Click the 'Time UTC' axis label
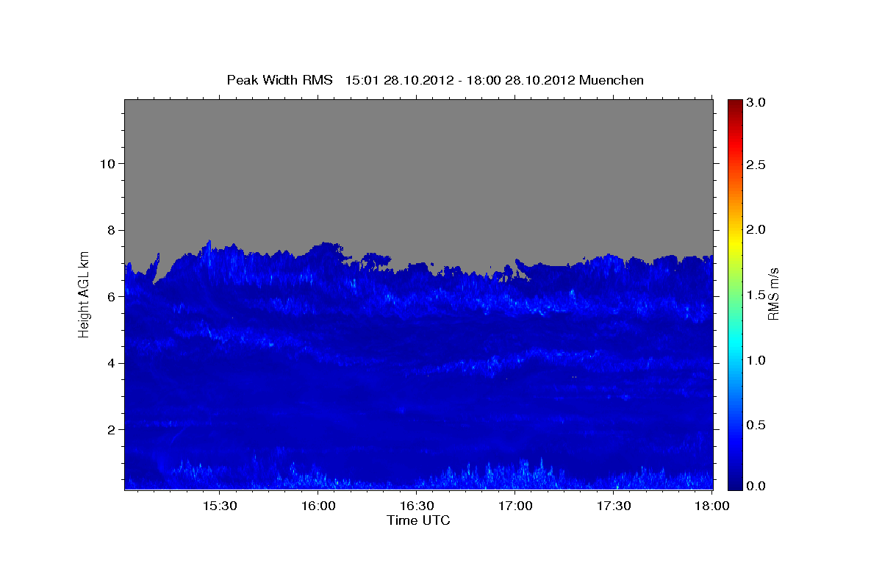The image size is (882, 588). pos(418,520)
